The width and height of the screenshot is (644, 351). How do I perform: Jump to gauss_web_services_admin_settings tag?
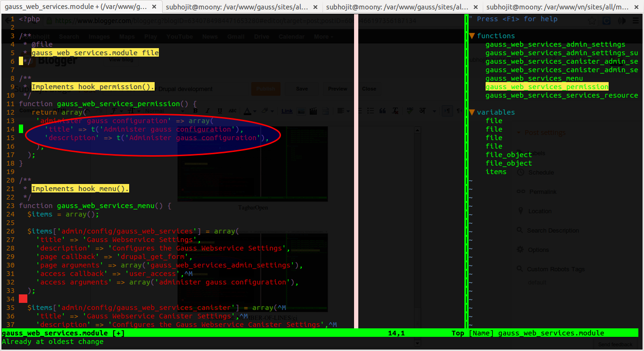pos(555,44)
